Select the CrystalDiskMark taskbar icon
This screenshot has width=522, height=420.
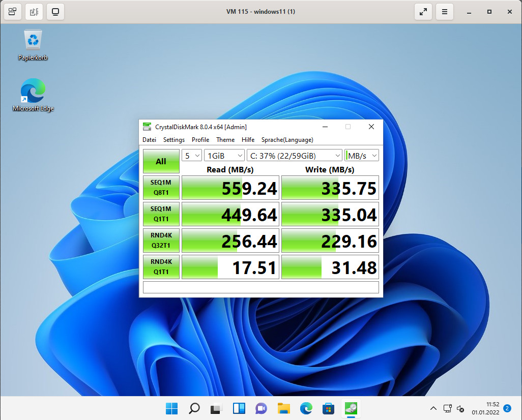[x=351, y=408]
